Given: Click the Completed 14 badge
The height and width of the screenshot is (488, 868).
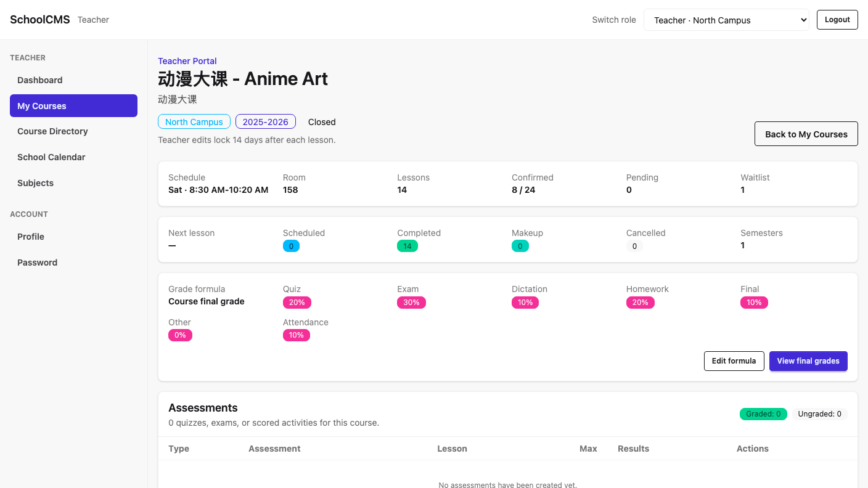Looking at the screenshot, I should (x=407, y=246).
